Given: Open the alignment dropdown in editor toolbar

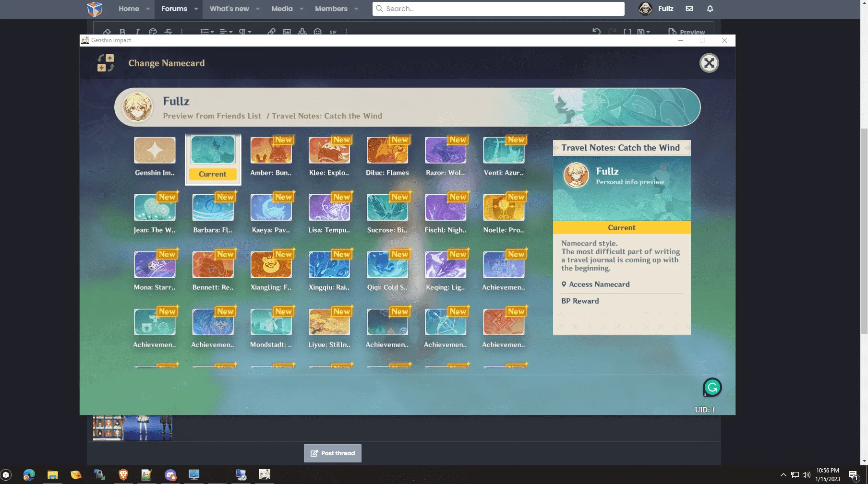Looking at the screenshot, I should click(226, 32).
